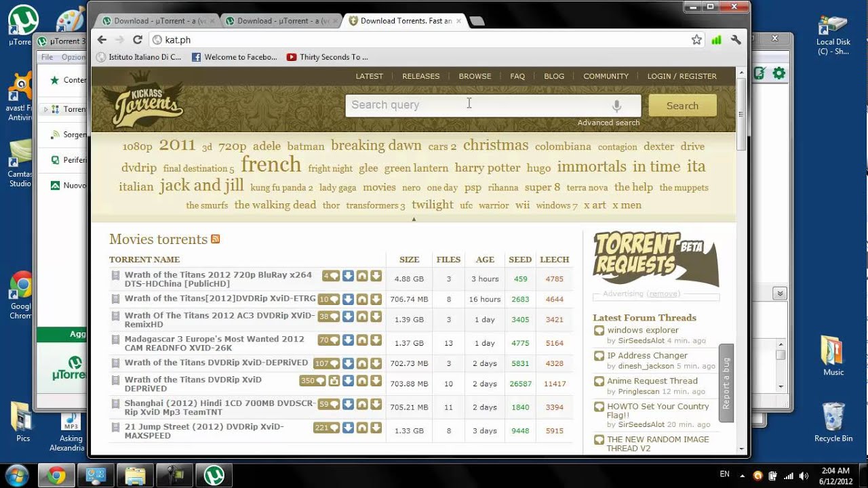Viewport: 868px width, 488px height.
Task: Open the FAQ menu item
Action: click(517, 76)
